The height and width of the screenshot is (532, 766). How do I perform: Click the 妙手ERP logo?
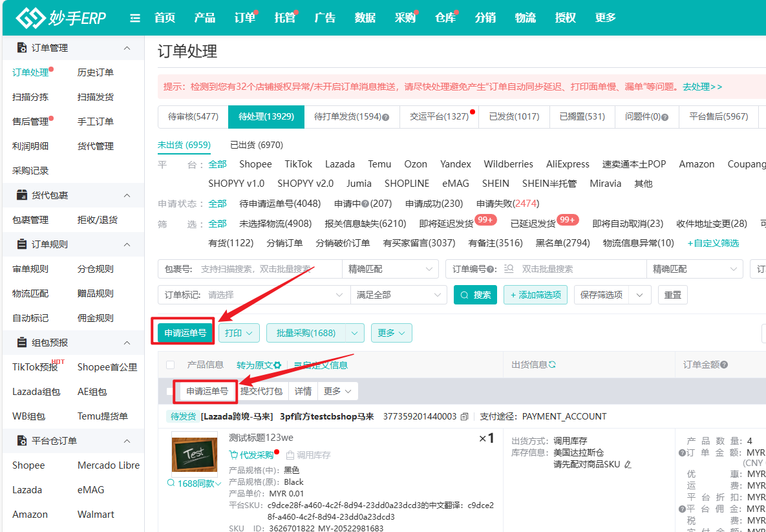click(x=61, y=18)
